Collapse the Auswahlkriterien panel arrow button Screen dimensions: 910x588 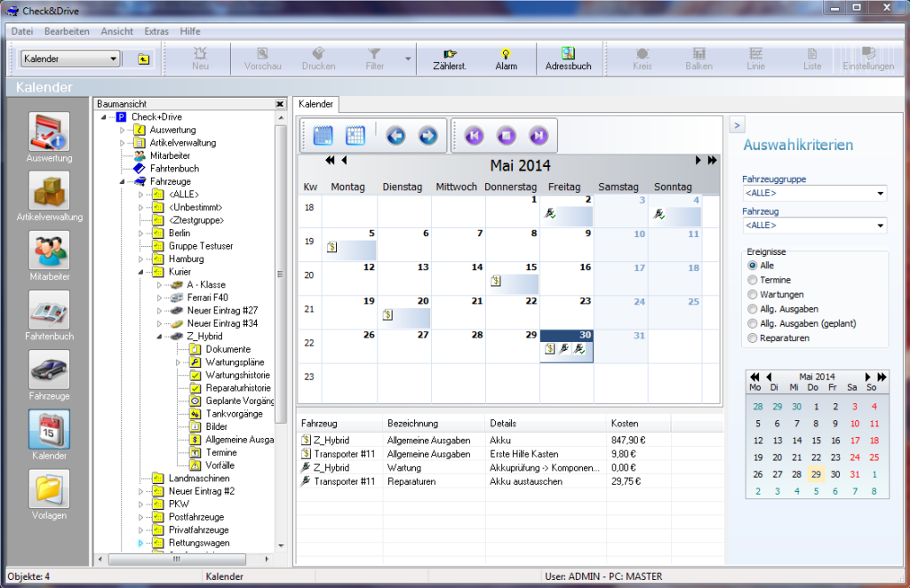click(737, 124)
